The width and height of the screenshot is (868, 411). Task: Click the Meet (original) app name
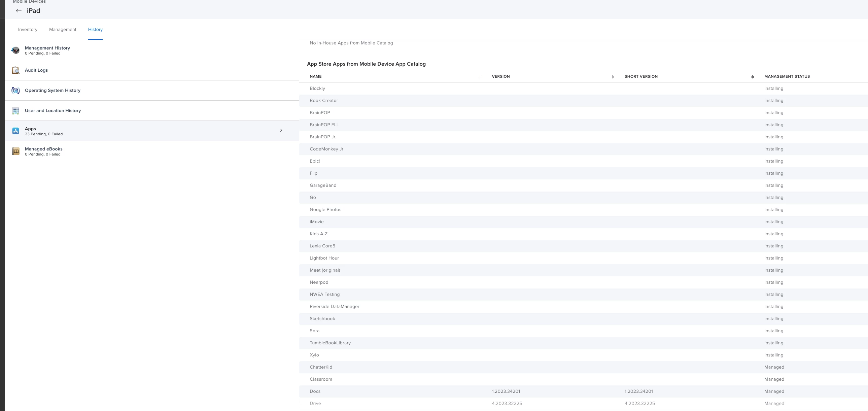[x=325, y=271]
